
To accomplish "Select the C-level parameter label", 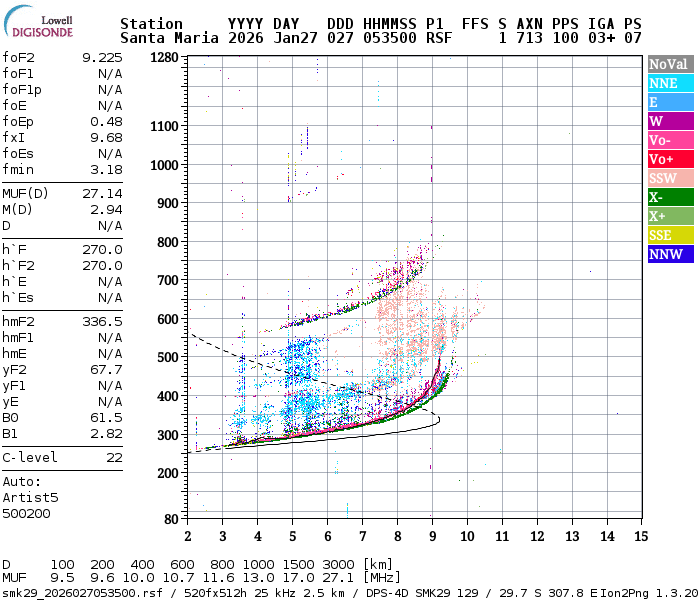I will point(30,457).
